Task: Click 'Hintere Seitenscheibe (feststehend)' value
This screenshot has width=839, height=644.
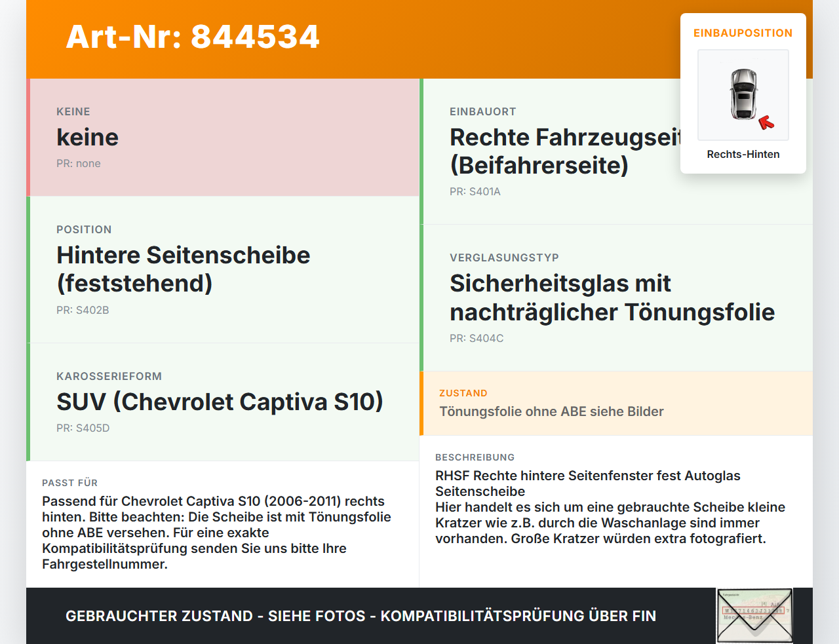Action: (184, 269)
